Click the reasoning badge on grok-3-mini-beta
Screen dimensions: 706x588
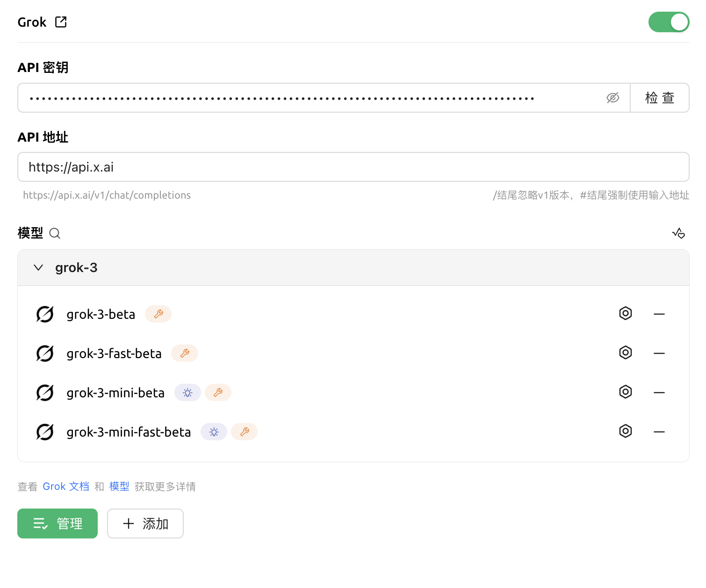(x=187, y=393)
